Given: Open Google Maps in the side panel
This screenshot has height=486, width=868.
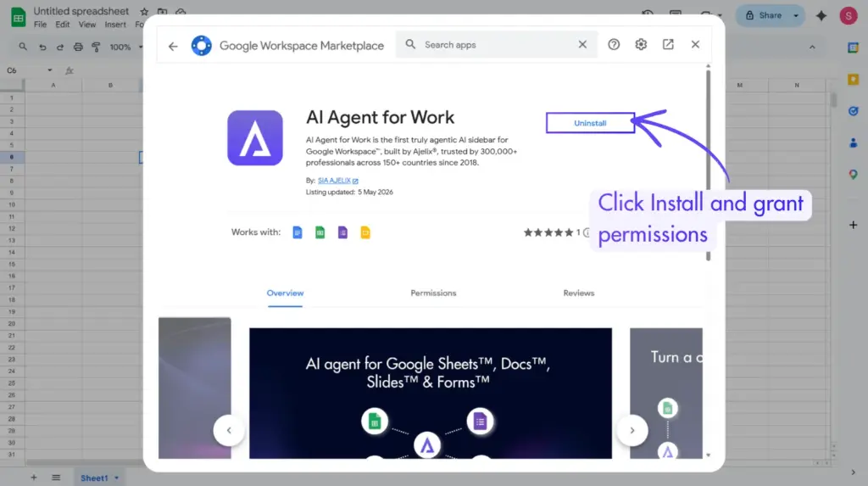Looking at the screenshot, I should click(853, 175).
